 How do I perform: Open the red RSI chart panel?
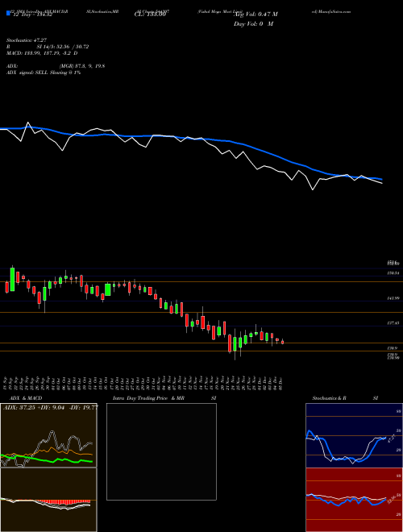click(354, 500)
